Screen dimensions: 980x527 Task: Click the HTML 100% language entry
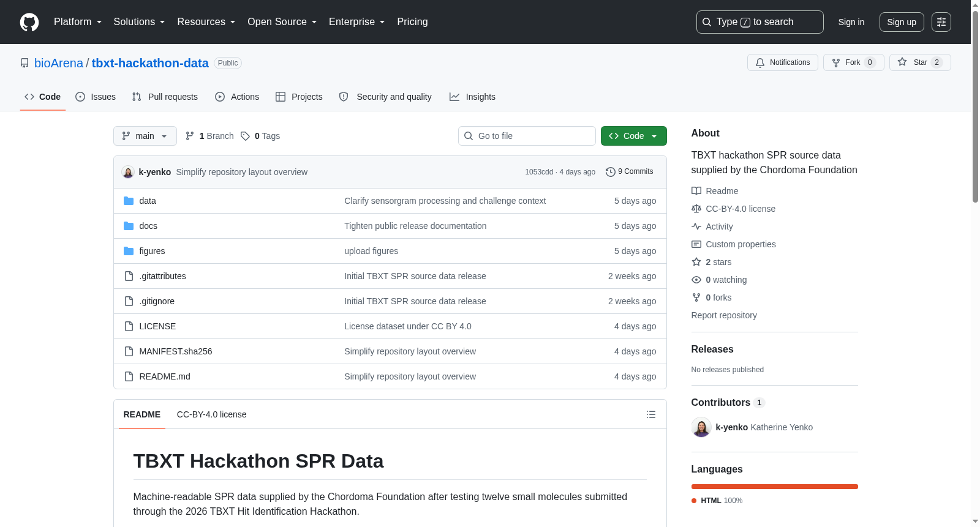(717, 501)
